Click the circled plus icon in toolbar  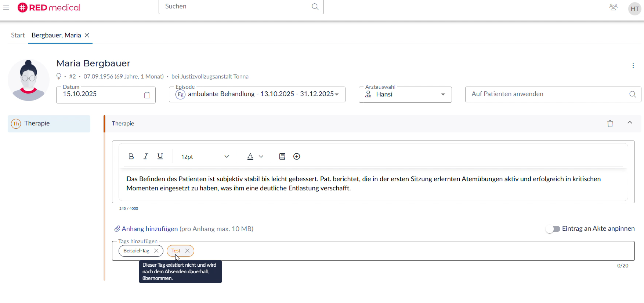click(297, 157)
